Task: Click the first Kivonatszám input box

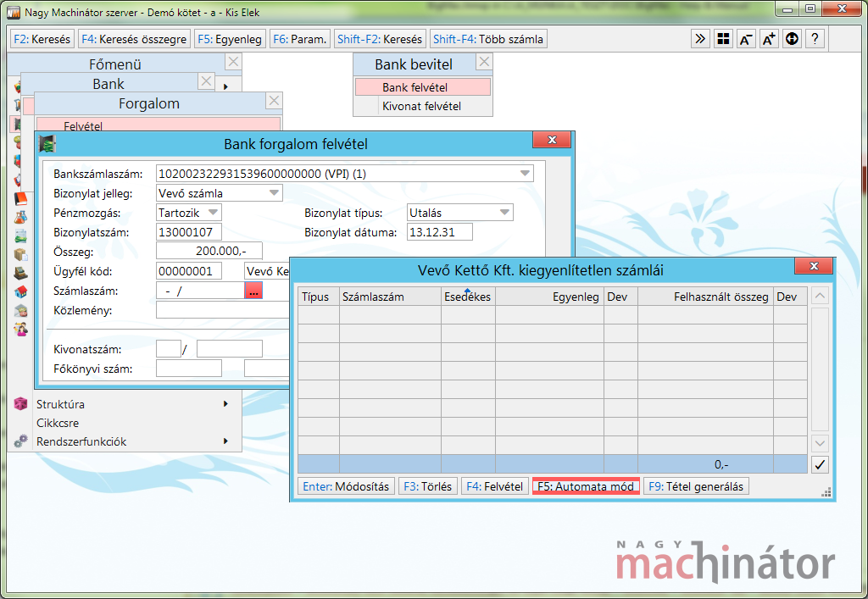Action: click(169, 349)
